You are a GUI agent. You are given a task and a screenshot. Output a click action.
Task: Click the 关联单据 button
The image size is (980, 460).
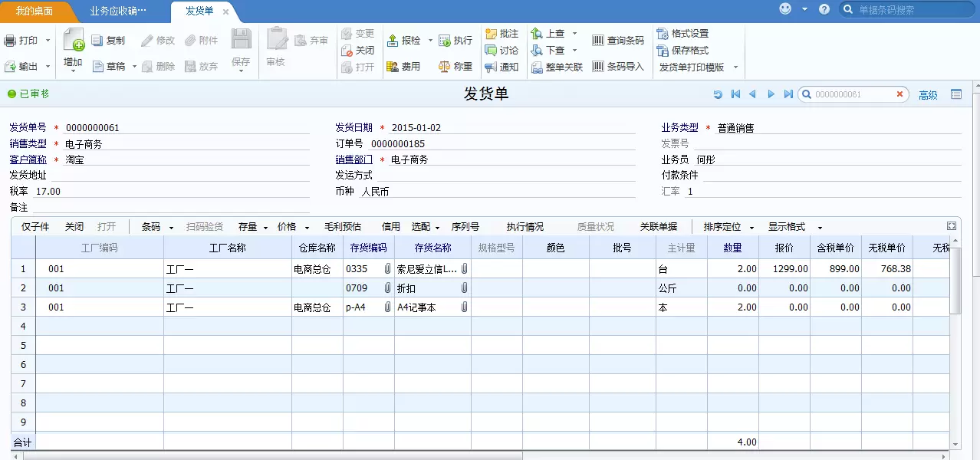click(659, 227)
